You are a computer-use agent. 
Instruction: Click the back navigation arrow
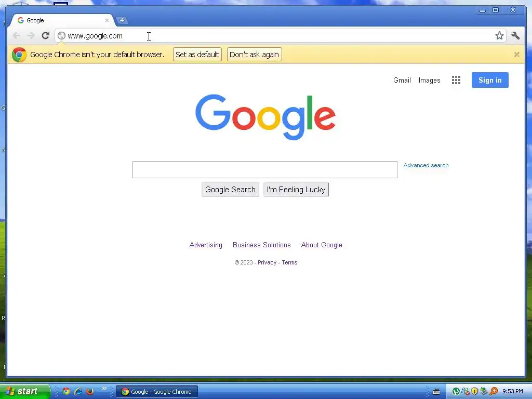tap(16, 36)
